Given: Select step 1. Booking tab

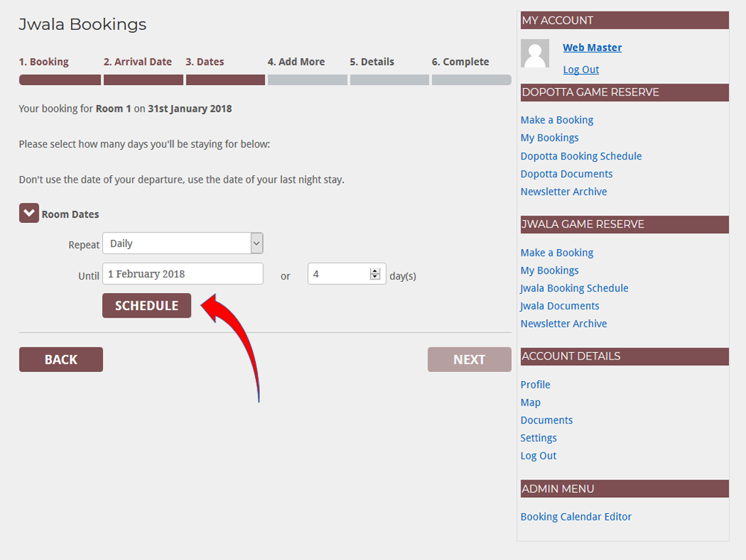Looking at the screenshot, I should click(x=43, y=62).
